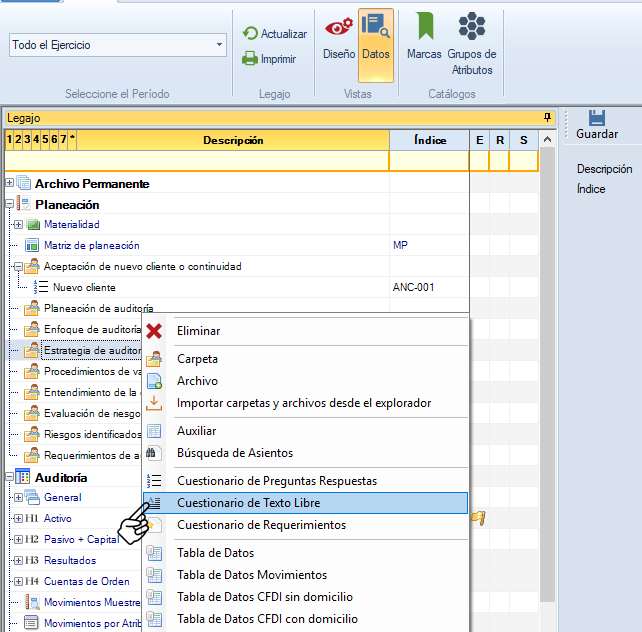
Task: Open the Marcas catalog
Action: click(424, 38)
